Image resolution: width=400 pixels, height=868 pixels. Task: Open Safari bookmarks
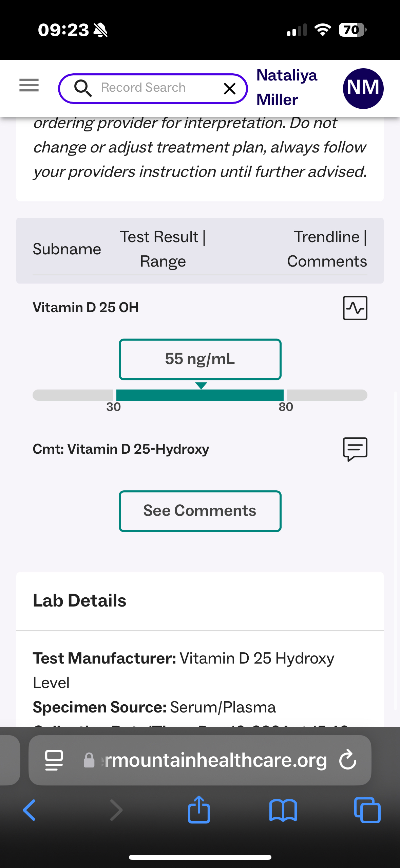(x=283, y=810)
